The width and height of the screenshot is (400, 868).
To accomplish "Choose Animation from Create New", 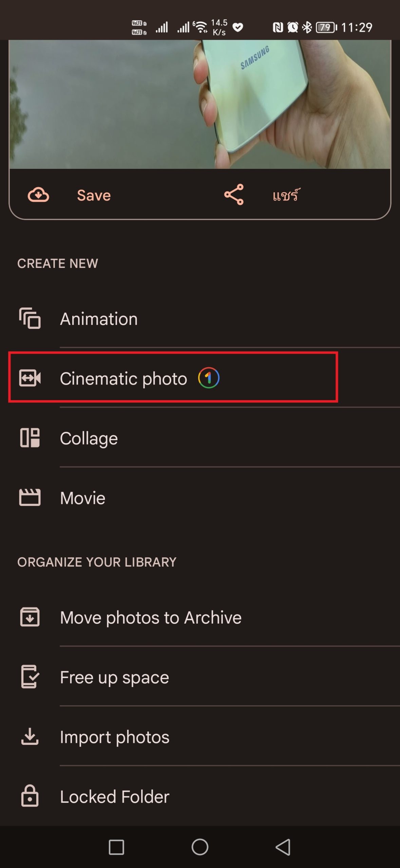I will [x=99, y=319].
